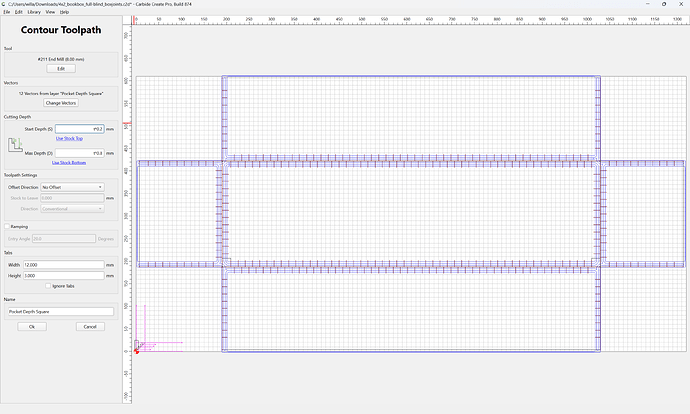Focus the Max Depth input field

80,153
